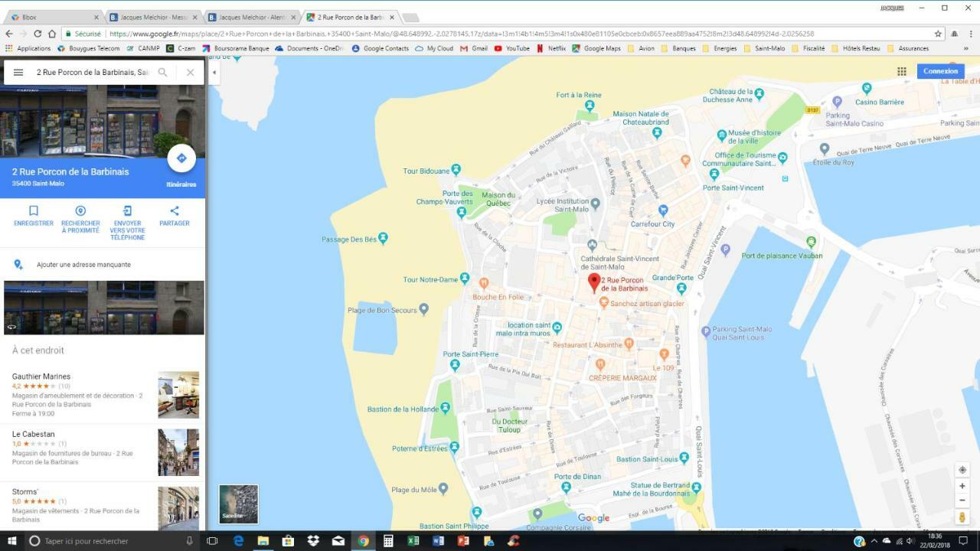Image resolution: width=980 pixels, height=551 pixels.
Task: Click the Casino Barrière map marker
Action: (x=866, y=88)
